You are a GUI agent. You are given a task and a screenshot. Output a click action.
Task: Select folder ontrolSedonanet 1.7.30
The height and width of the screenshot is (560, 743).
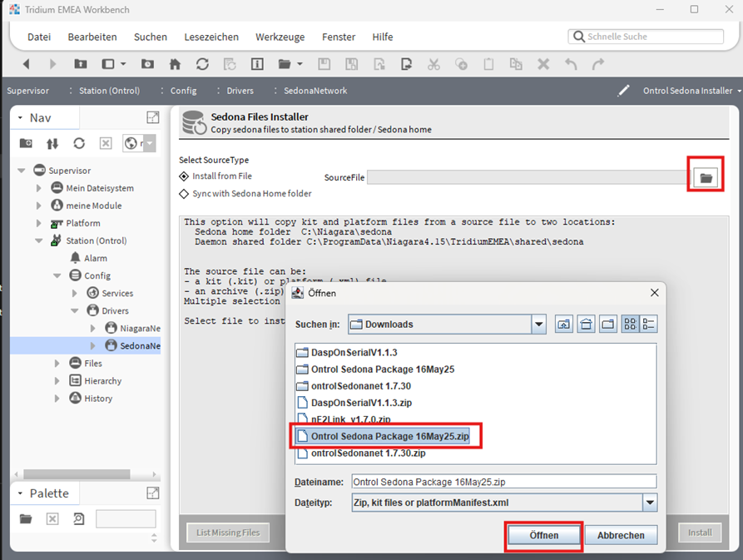(x=354, y=386)
